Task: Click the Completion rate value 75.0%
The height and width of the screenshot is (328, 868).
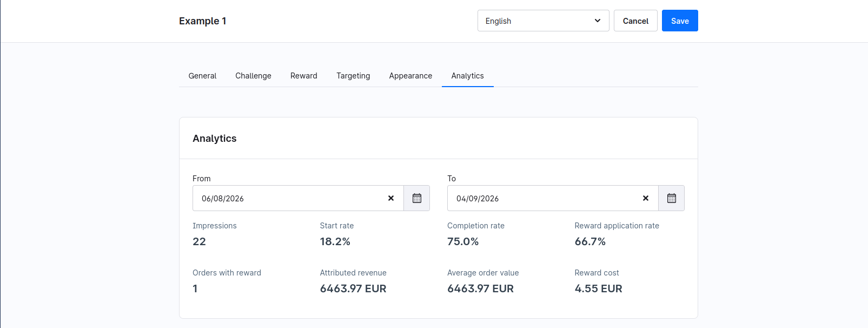Action: pos(463,241)
